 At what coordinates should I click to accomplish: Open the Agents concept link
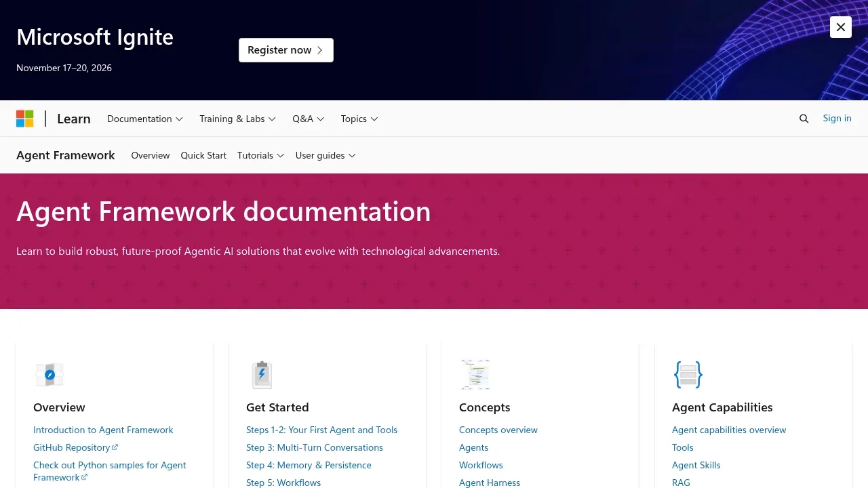(473, 447)
